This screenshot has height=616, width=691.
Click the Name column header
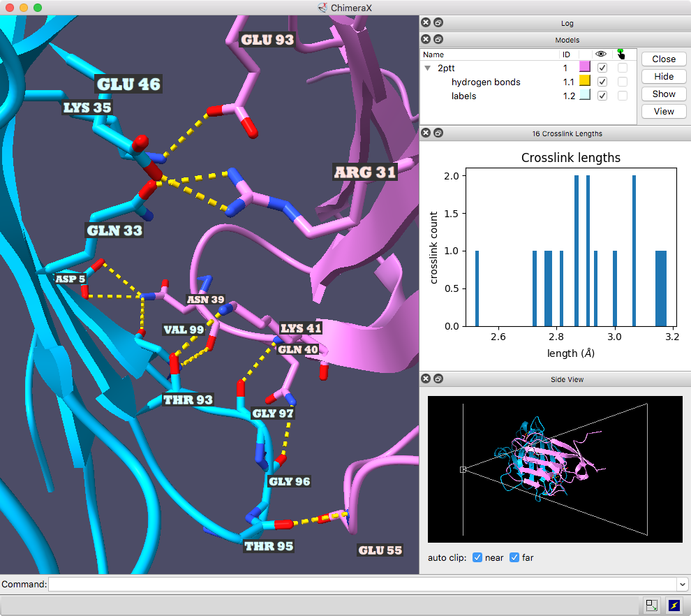[489, 54]
